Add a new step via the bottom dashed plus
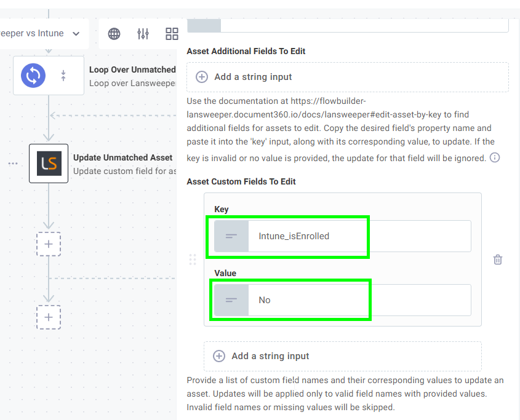Viewport: 520px width, 420px height. click(49, 317)
